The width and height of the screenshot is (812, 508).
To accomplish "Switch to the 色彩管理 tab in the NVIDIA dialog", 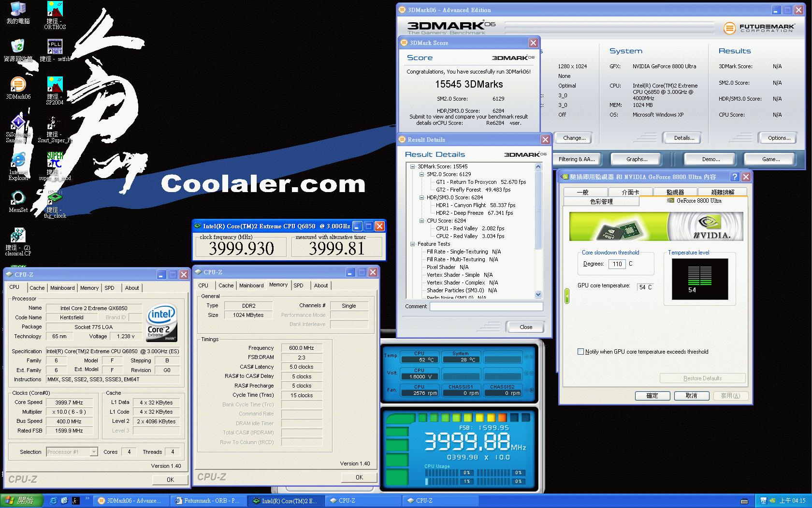I will coord(601,201).
